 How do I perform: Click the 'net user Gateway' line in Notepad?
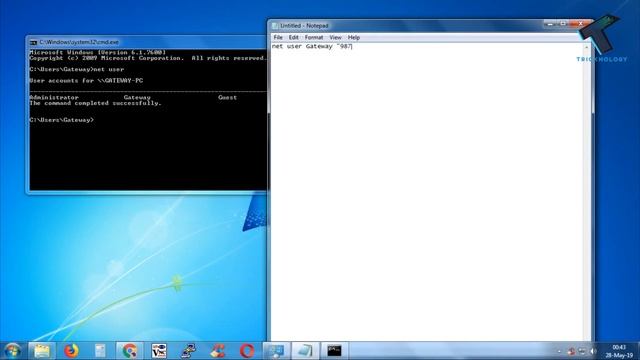tap(312, 47)
